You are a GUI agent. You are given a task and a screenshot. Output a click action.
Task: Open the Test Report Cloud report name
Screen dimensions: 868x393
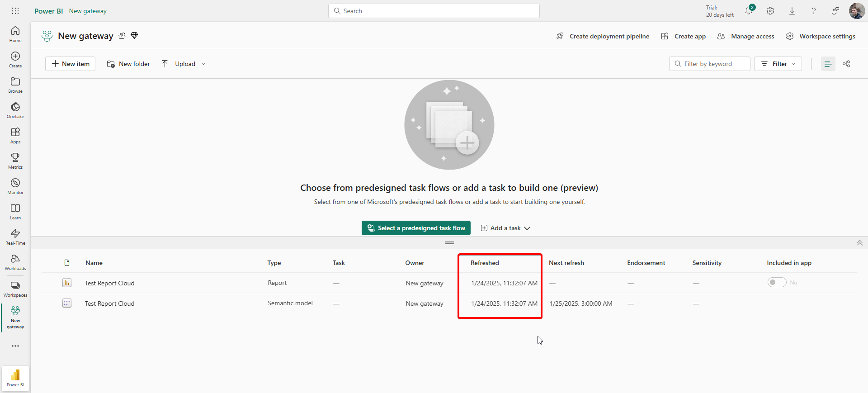pos(110,283)
